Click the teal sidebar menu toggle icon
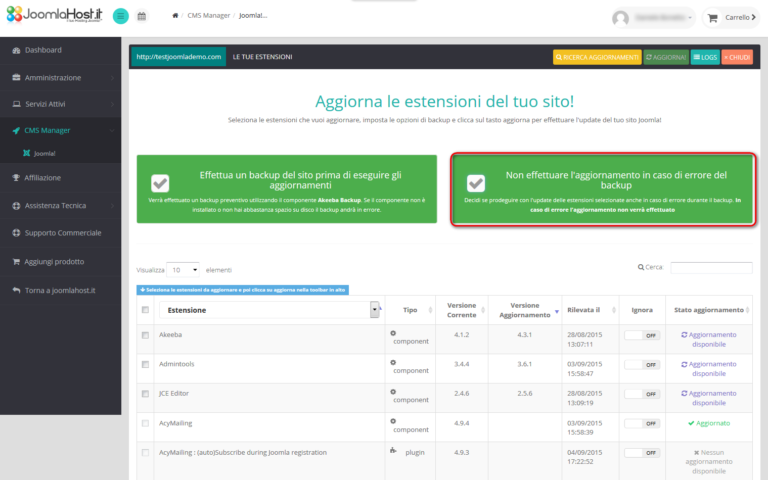768x480 pixels. [x=120, y=16]
